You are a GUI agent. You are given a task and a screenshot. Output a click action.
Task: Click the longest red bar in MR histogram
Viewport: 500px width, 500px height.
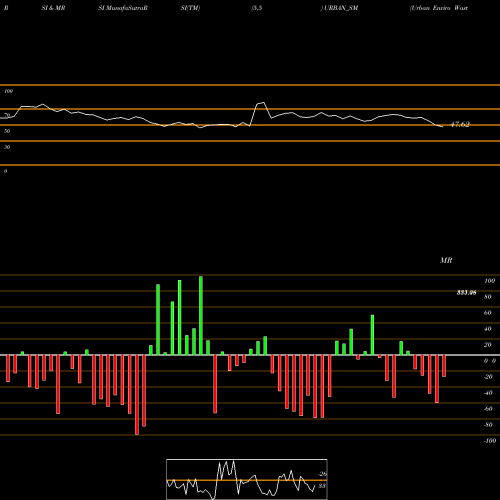pos(137,395)
